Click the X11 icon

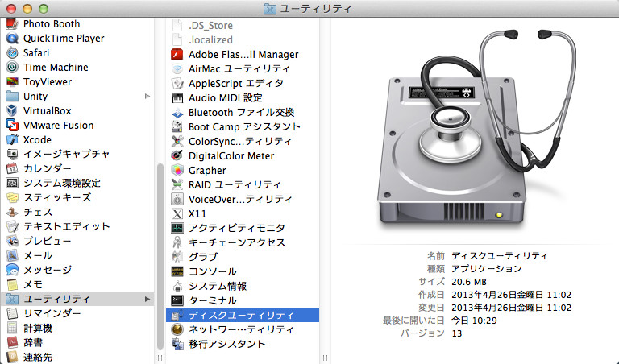coord(177,213)
